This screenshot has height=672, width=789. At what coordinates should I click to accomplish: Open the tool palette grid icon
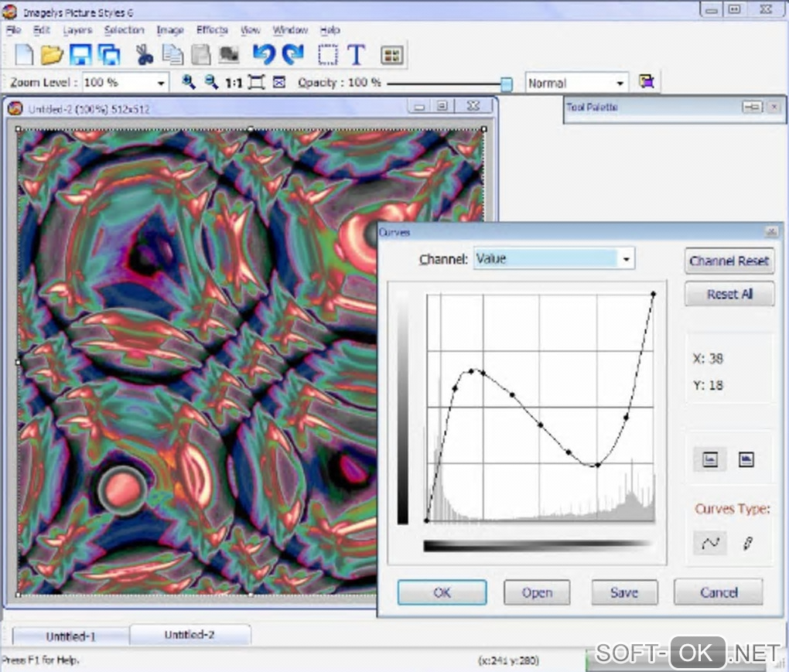(x=392, y=56)
